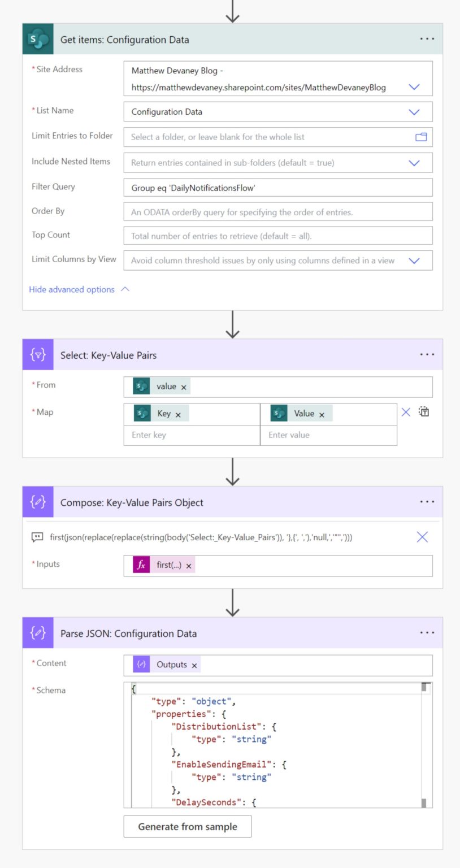Open folder picker in Limit Entries to Folder

[421, 137]
